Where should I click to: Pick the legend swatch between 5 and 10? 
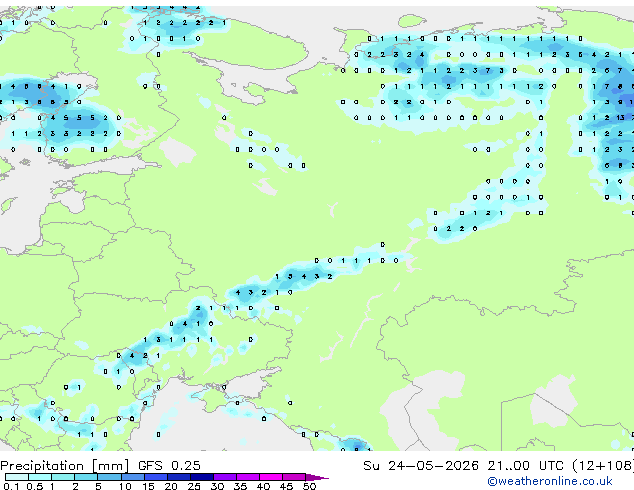point(109,477)
